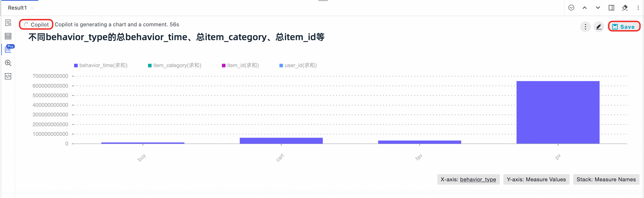Image resolution: width=644 pixels, height=198 pixels.
Task: Click the Save button
Action: click(x=623, y=27)
